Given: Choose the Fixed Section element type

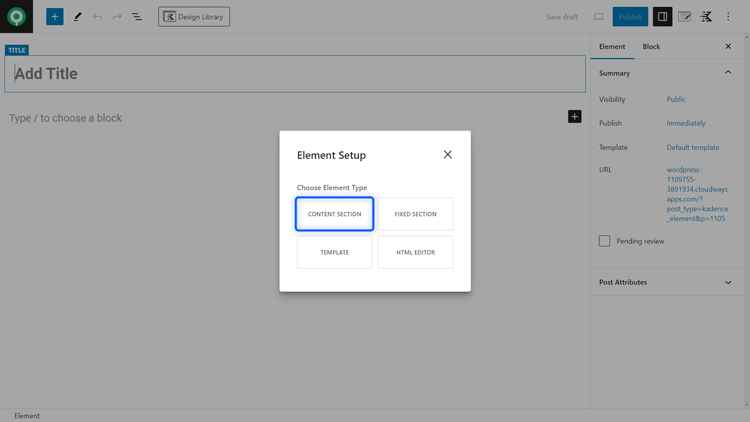Looking at the screenshot, I should coord(415,214).
